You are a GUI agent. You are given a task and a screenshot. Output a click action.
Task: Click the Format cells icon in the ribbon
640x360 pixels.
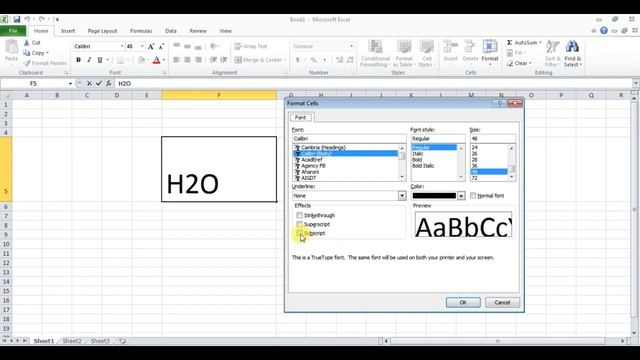tap(490, 47)
